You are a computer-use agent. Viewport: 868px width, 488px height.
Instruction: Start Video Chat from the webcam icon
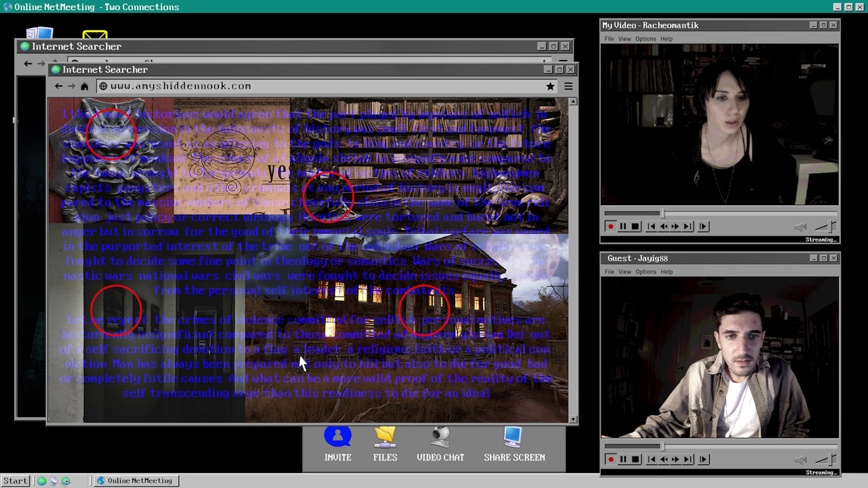click(x=440, y=437)
